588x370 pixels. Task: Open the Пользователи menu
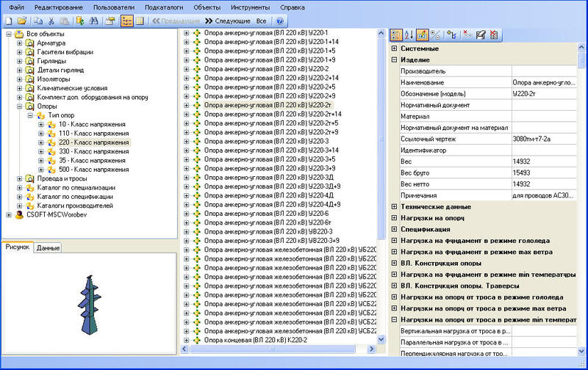[114, 7]
